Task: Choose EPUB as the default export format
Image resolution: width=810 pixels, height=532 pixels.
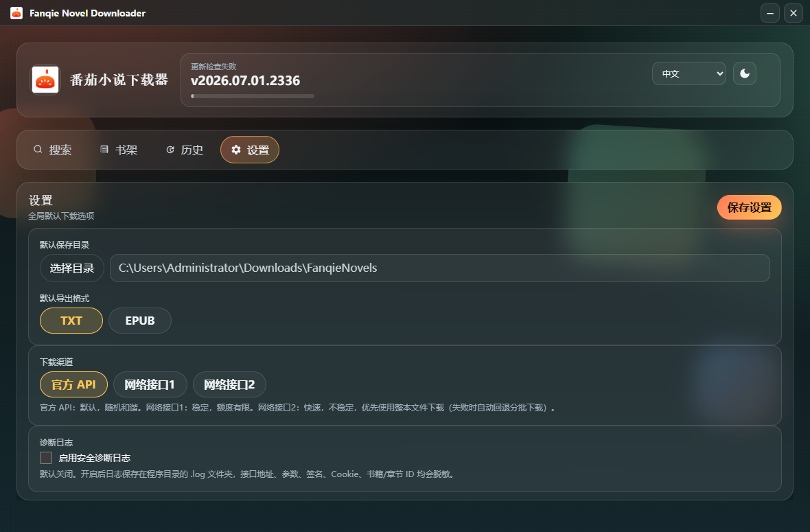Action: [x=140, y=321]
